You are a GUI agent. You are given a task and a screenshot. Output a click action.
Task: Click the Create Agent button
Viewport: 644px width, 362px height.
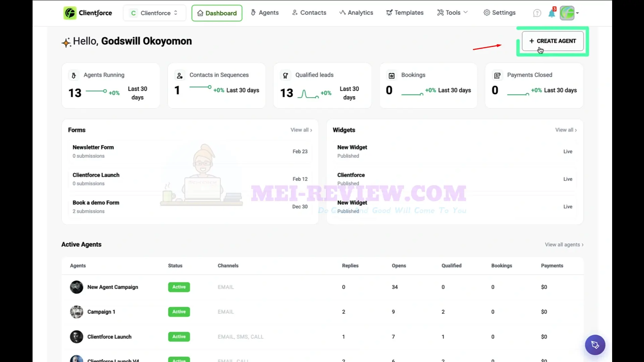pyautogui.click(x=553, y=41)
